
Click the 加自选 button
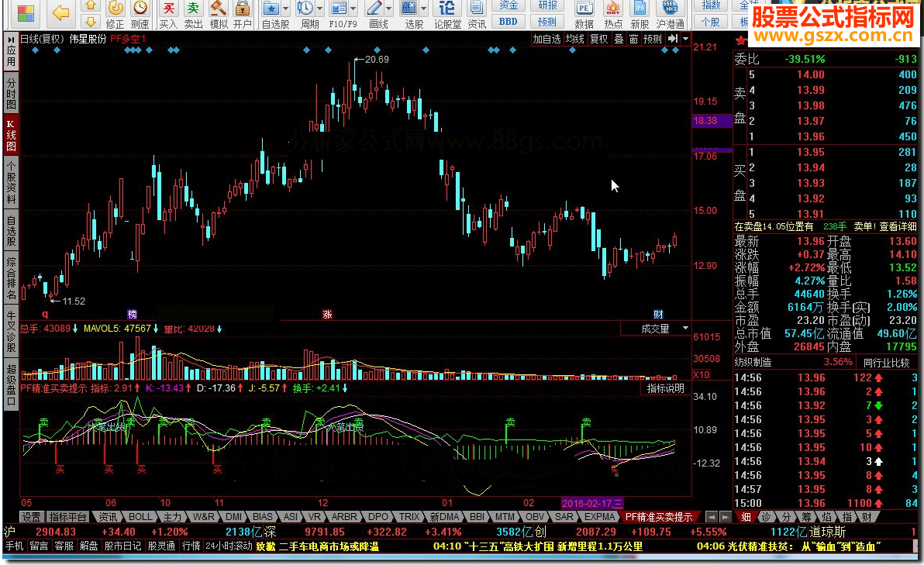click(x=546, y=39)
